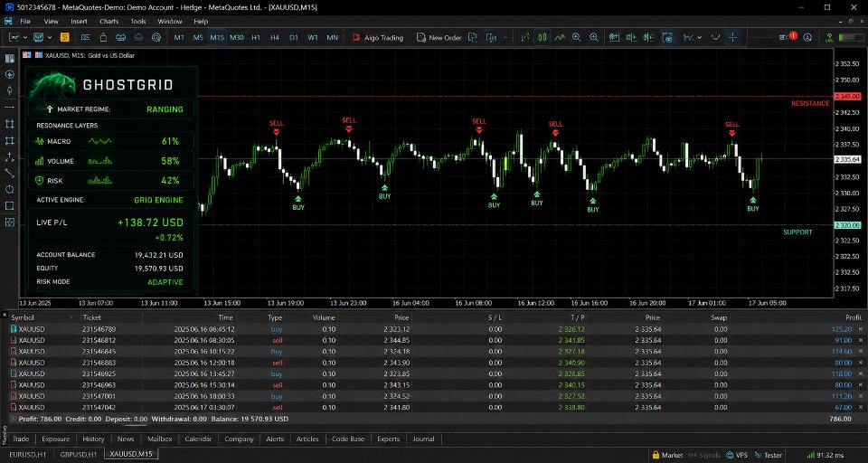Open the Experts tab
This screenshot has height=463, width=868.
pos(388,439)
